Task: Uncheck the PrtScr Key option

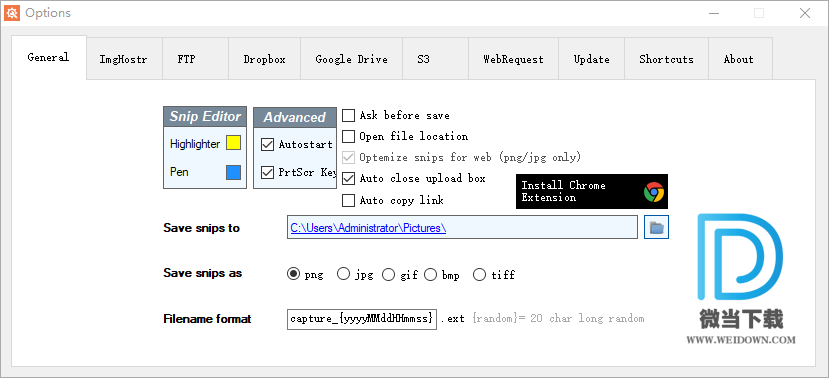Action: (268, 172)
